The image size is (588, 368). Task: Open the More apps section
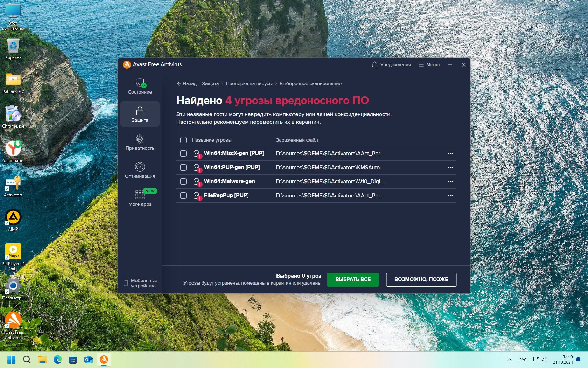(x=140, y=198)
